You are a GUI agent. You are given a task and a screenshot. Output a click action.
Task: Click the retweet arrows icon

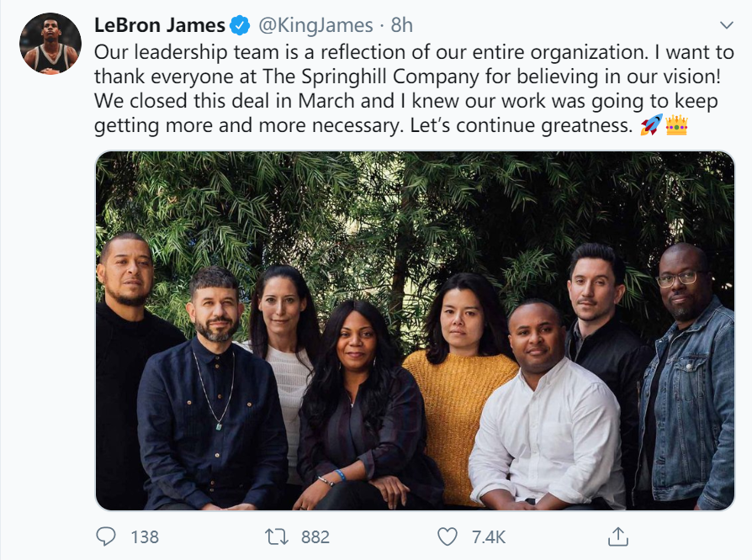(x=275, y=536)
